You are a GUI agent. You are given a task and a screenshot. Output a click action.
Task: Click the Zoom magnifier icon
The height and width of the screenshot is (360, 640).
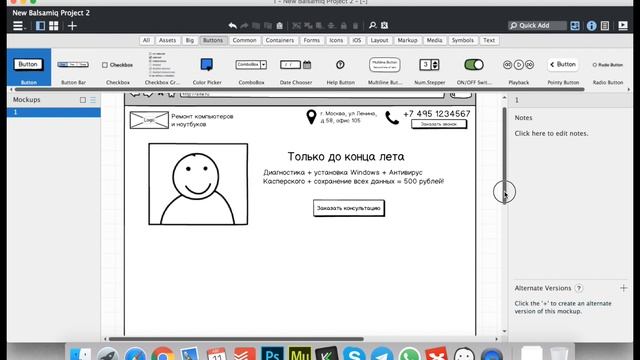(x=372, y=25)
